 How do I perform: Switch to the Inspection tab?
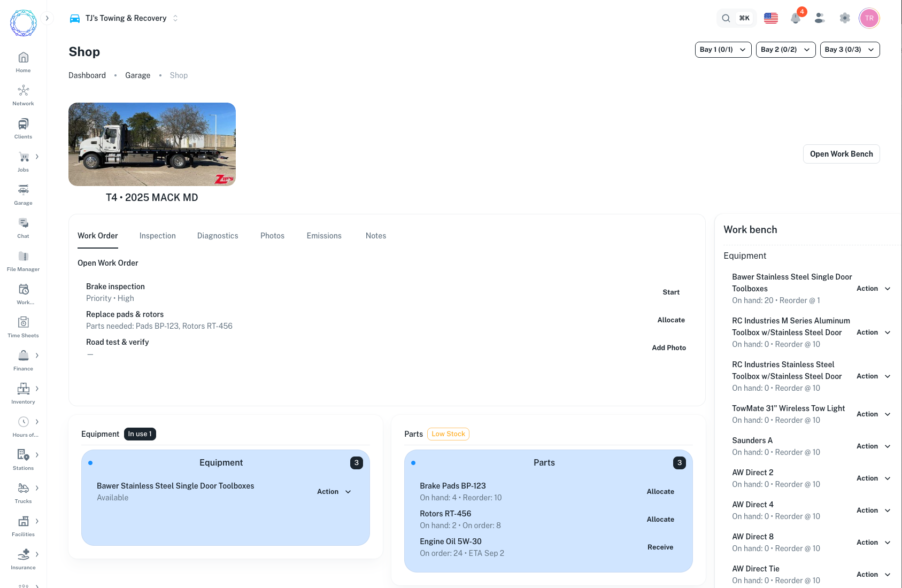pyautogui.click(x=157, y=236)
